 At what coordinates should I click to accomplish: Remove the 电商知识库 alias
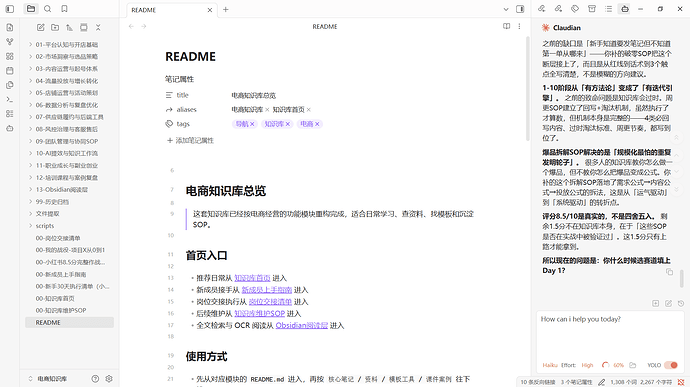pyautogui.click(x=267, y=110)
